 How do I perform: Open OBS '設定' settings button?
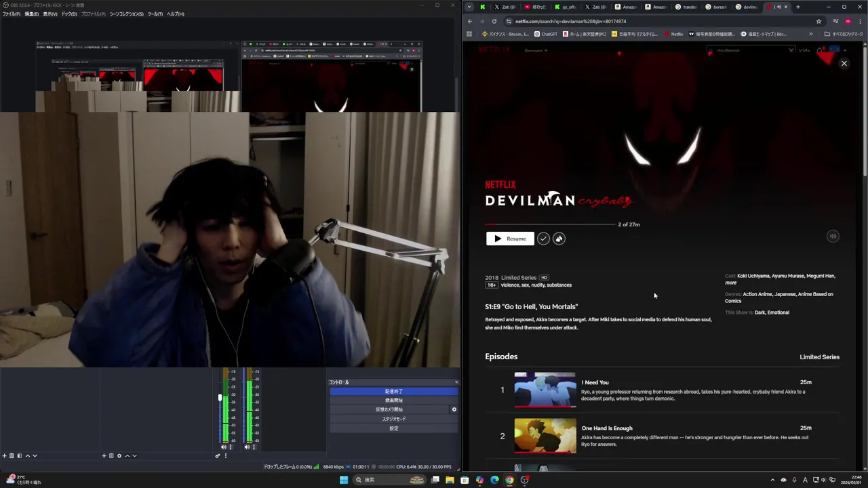(393, 428)
